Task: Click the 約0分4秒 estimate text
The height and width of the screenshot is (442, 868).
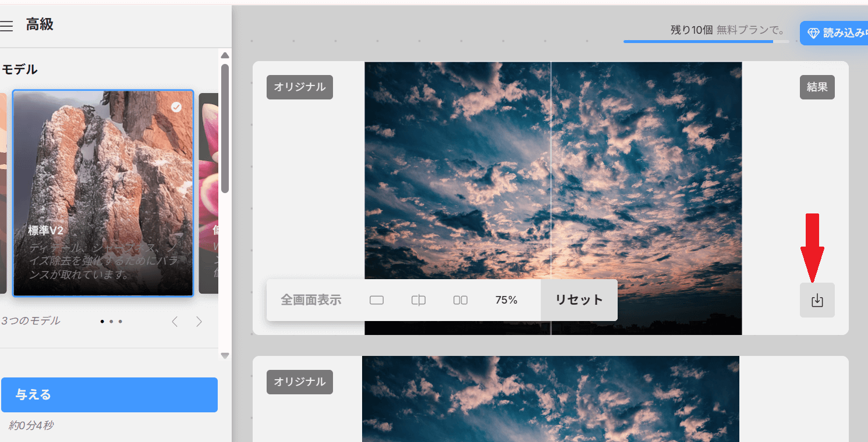Action: [31, 426]
